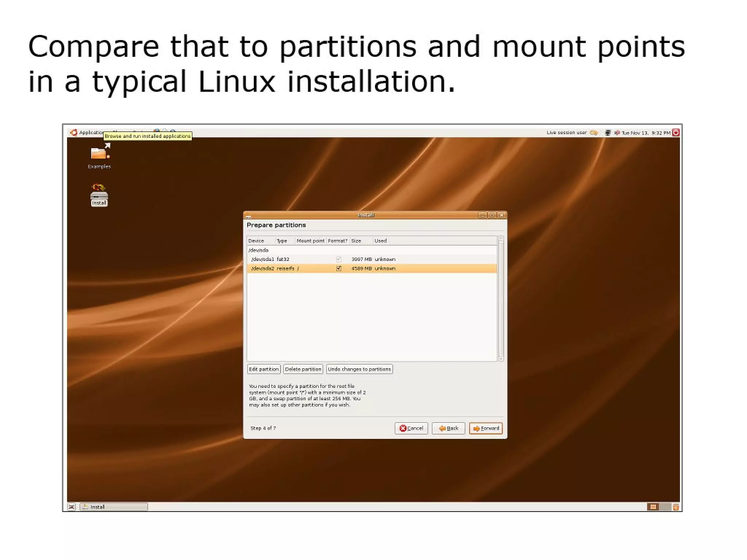The image size is (747, 560).
Task: Click the volume speaker icon in top panel
Action: pyautogui.click(x=617, y=133)
